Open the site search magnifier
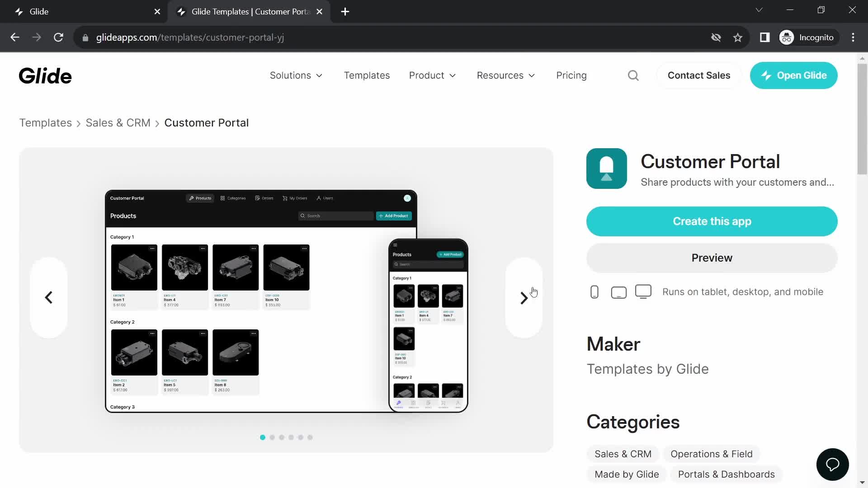 pyautogui.click(x=633, y=75)
